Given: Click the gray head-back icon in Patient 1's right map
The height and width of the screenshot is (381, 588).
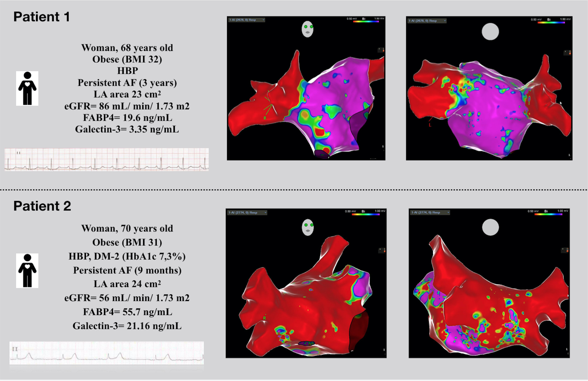Looking at the screenshot, I should pyautogui.click(x=490, y=32).
